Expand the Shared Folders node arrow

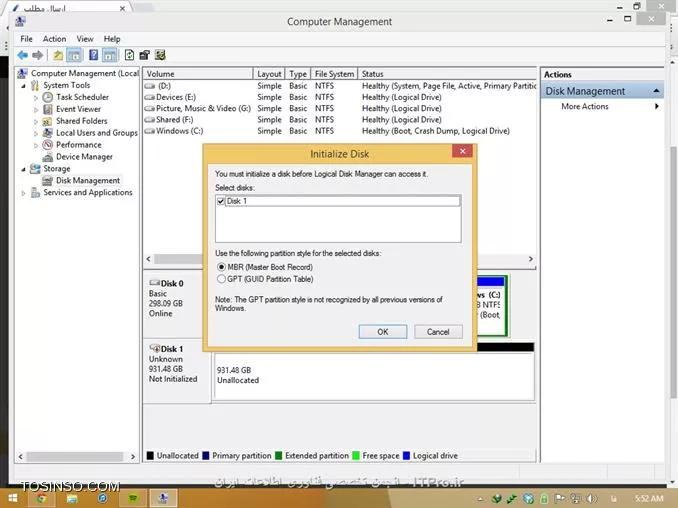[x=36, y=121]
